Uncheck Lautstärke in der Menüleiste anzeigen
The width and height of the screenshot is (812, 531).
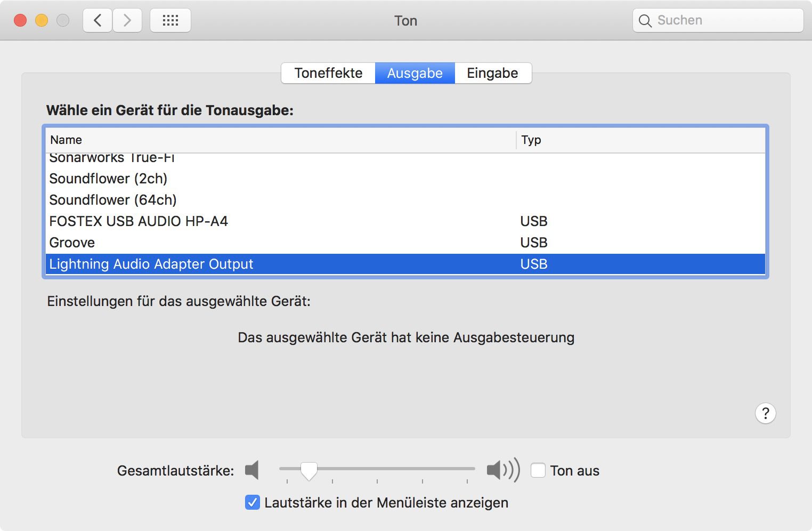tap(252, 502)
